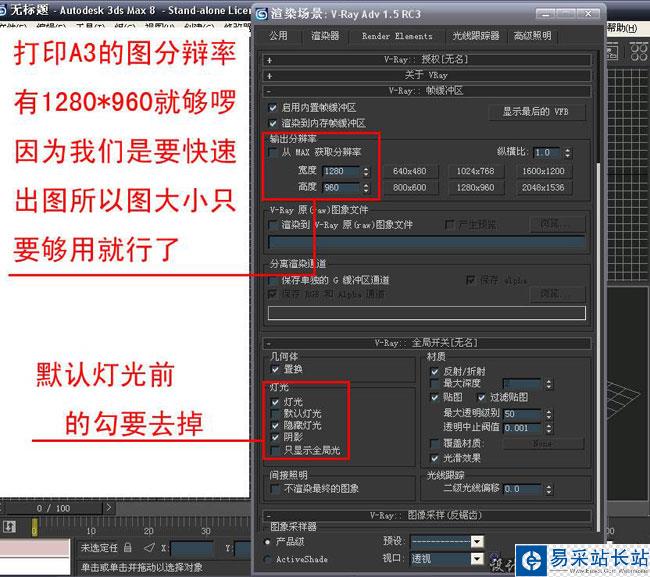Click the 高度 spinner arrows
Image resolution: width=650 pixels, height=577 pixels.
click(366, 188)
